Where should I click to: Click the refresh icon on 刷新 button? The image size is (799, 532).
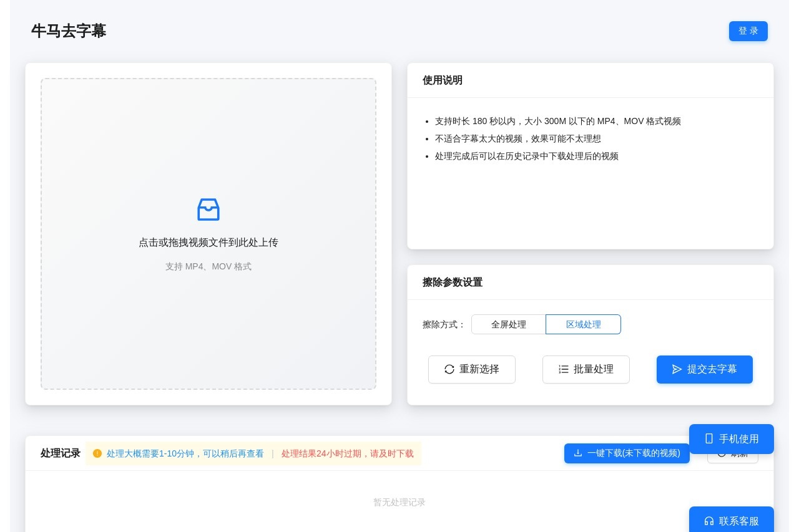(722, 453)
